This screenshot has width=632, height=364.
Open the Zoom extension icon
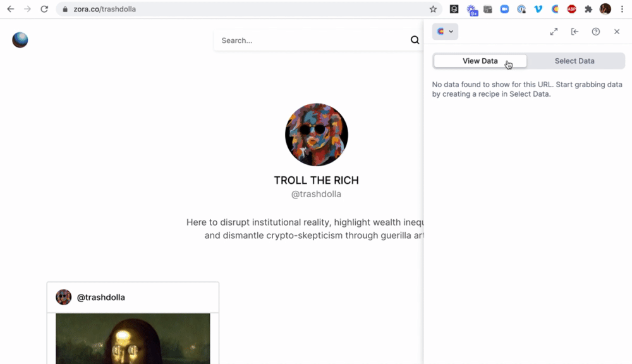[x=504, y=9]
